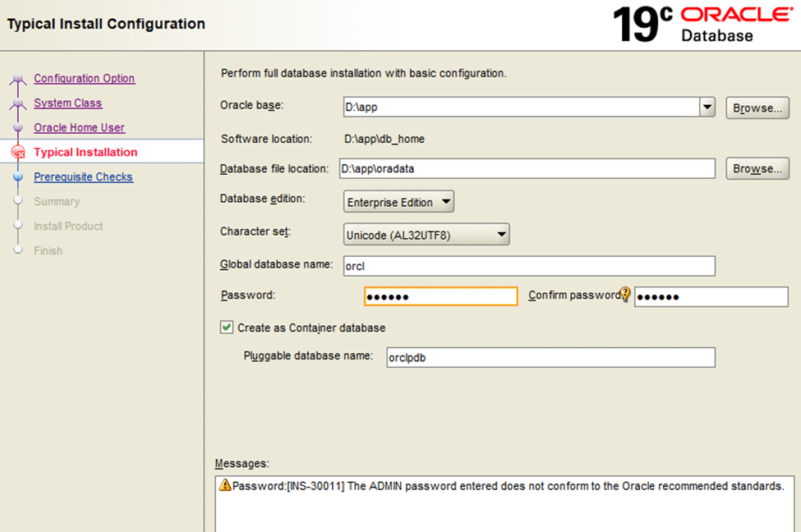
Task: Click the Oracle base label
Action: (252, 105)
